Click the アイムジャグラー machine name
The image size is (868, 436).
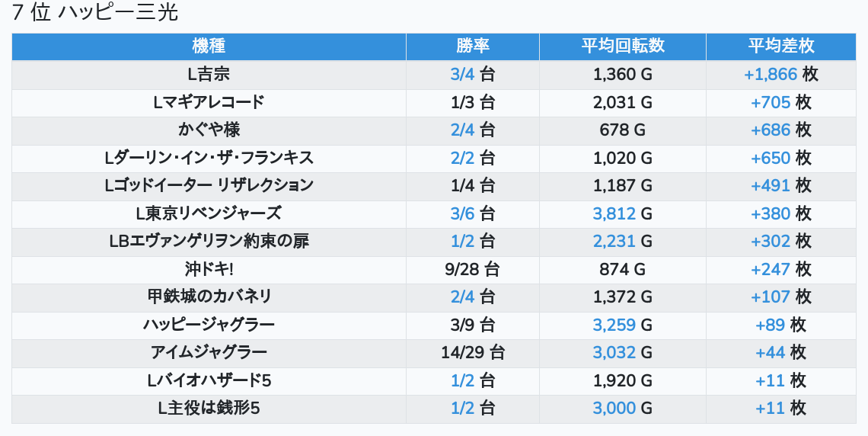click(x=209, y=352)
